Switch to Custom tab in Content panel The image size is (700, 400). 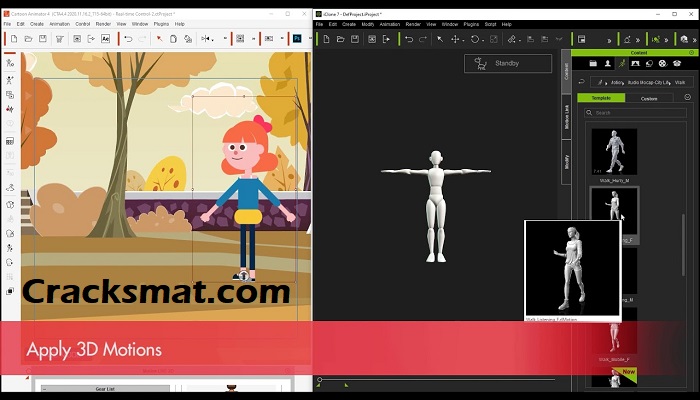[x=649, y=98]
